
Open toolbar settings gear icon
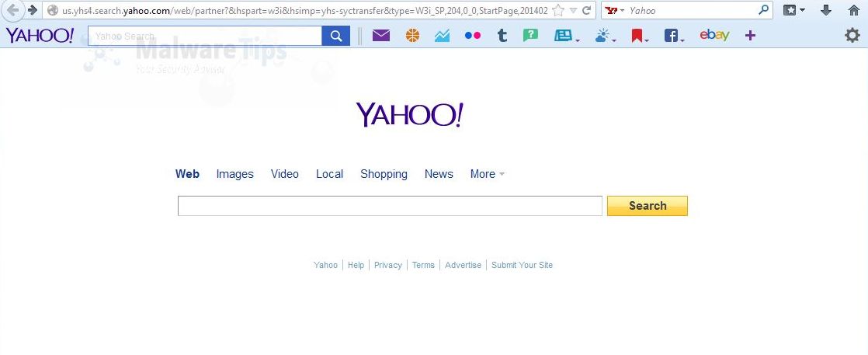[x=852, y=36]
